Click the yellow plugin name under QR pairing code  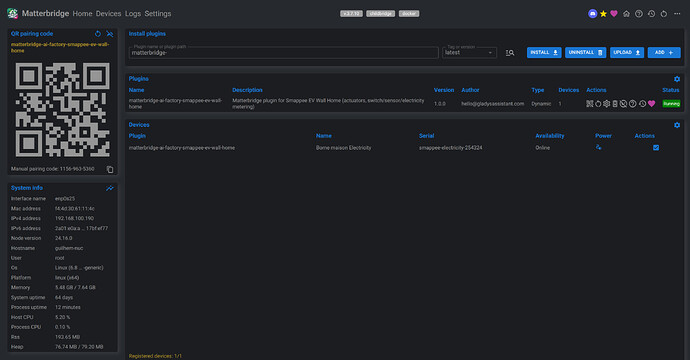[x=60, y=48]
